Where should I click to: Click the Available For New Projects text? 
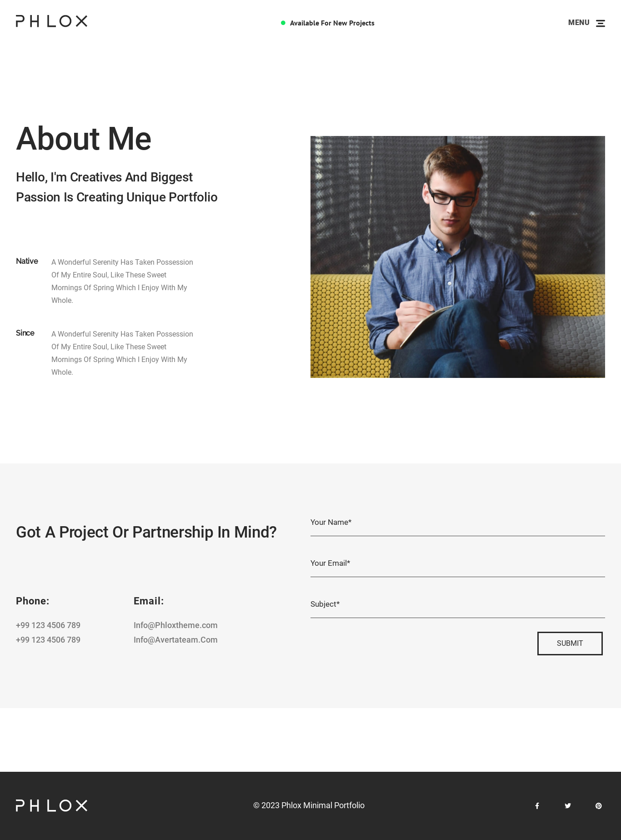coord(332,23)
